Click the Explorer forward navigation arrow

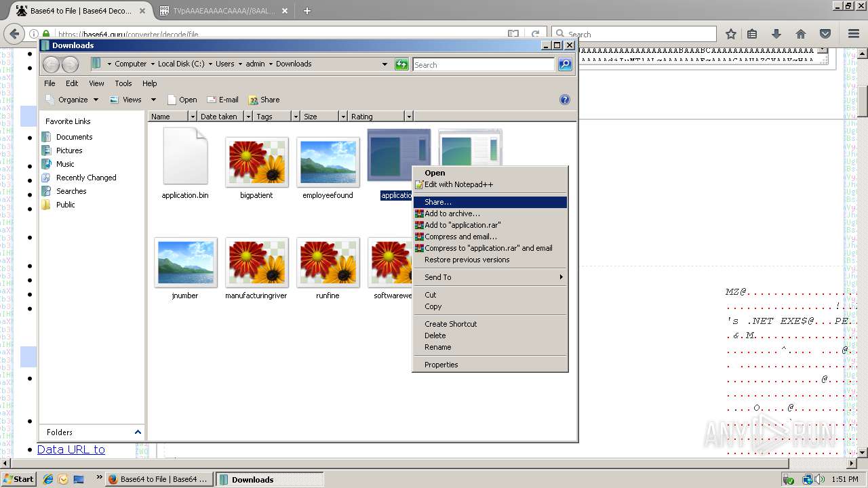coord(70,64)
